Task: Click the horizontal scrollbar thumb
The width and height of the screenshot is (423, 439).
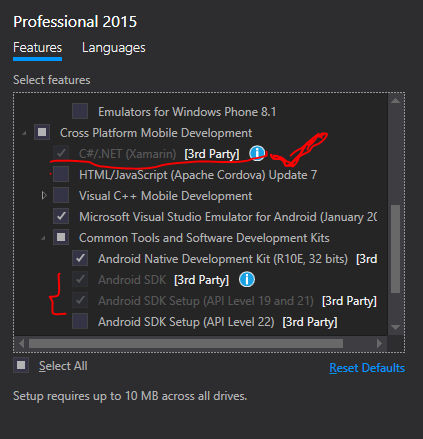Action: [x=186, y=343]
